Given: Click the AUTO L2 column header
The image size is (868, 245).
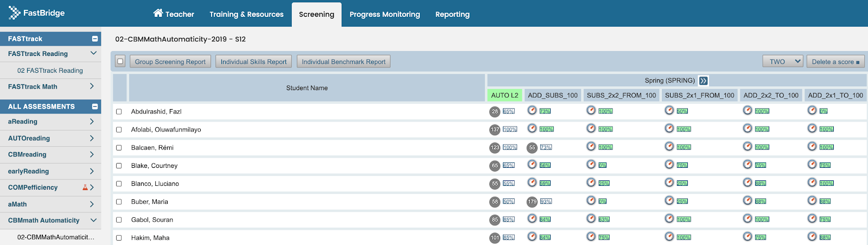Looking at the screenshot, I should (505, 95).
